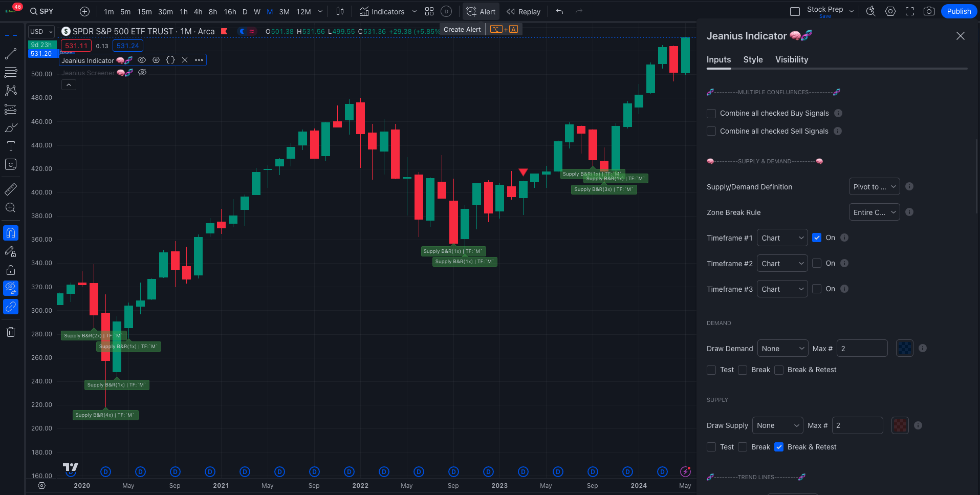This screenshot has width=980, height=495.
Task: Open Zone Break Rule dropdown
Action: (x=874, y=212)
